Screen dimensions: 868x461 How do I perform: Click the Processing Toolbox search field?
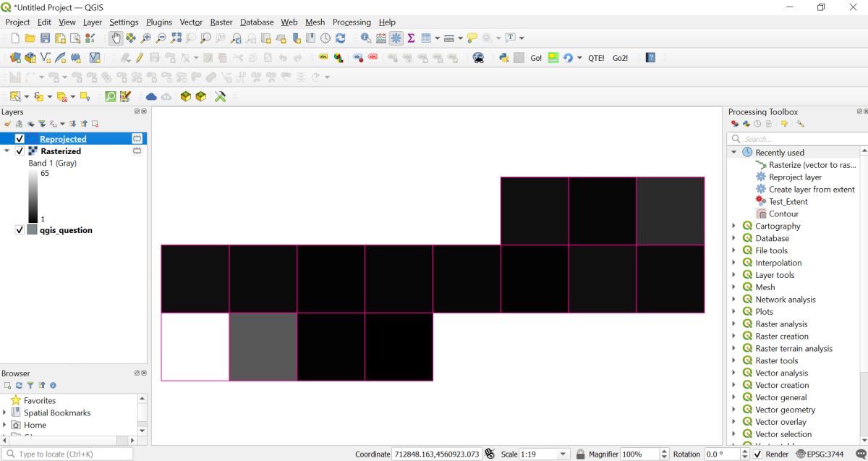coord(797,138)
